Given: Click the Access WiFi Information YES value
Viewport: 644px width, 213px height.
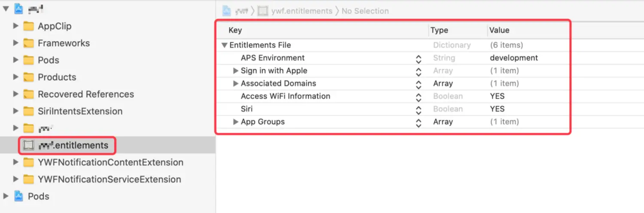Looking at the screenshot, I should (497, 96).
